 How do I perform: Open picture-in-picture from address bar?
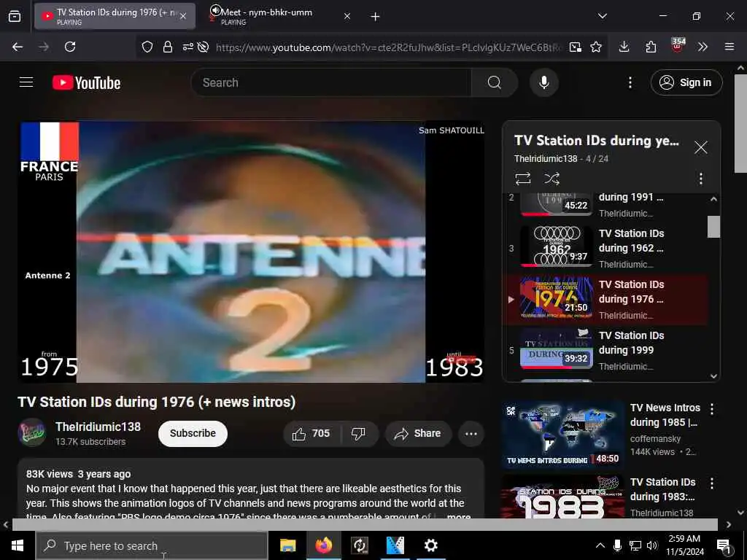pyautogui.click(x=575, y=47)
